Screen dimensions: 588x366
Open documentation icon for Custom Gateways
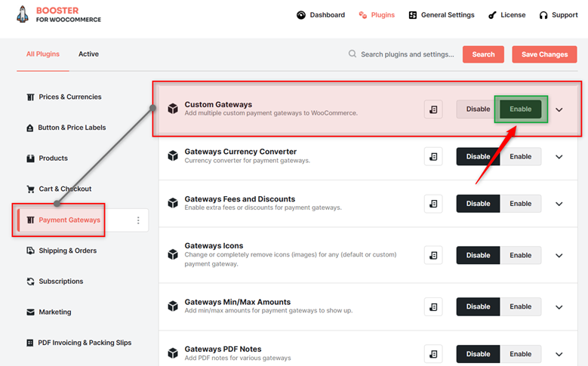click(433, 109)
